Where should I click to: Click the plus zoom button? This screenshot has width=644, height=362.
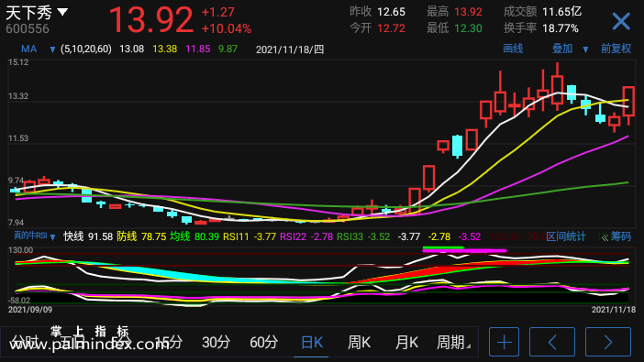click(504, 342)
